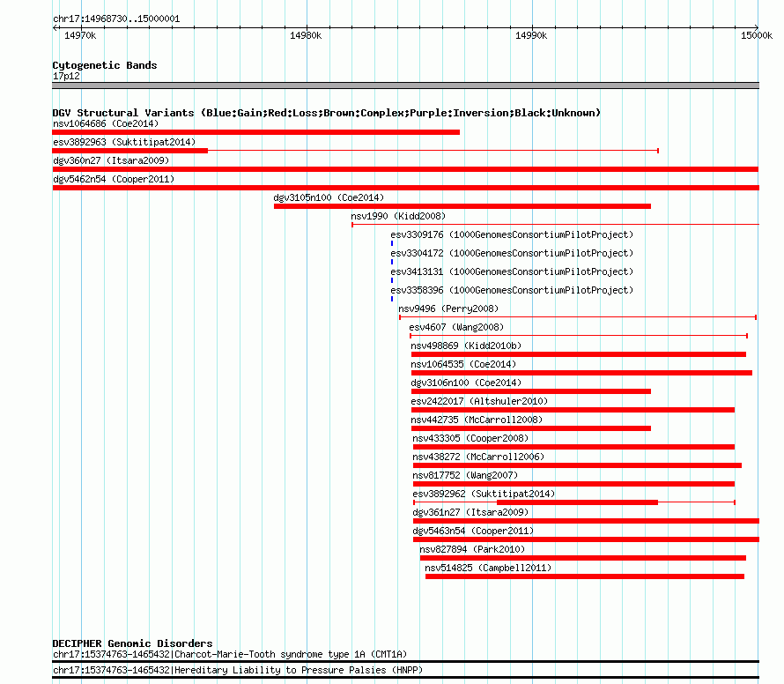Viewport: 784px width, 684px height.
Task: Select the nsv433305 (Cooper2008) variant label
Action: click(x=470, y=438)
